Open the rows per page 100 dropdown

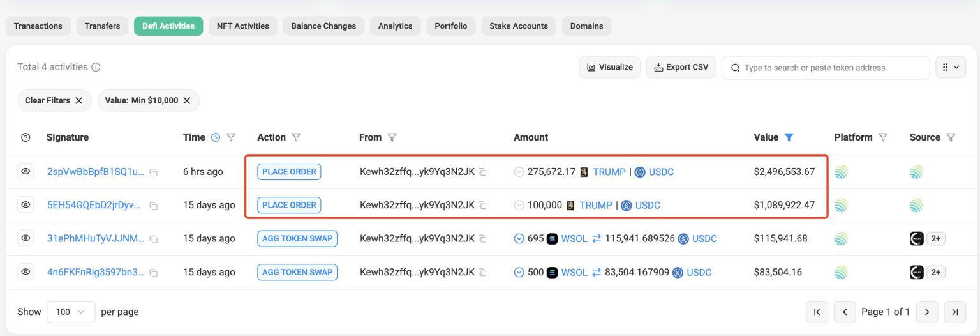pos(71,312)
